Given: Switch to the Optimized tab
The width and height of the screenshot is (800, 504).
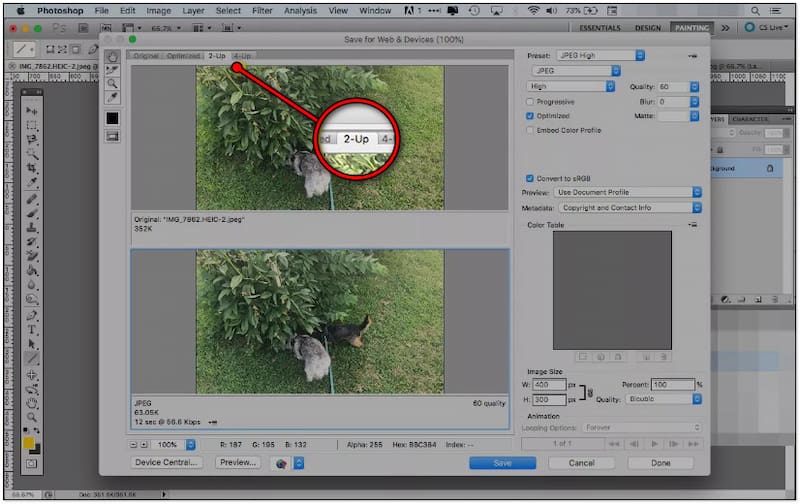Looking at the screenshot, I should (183, 56).
